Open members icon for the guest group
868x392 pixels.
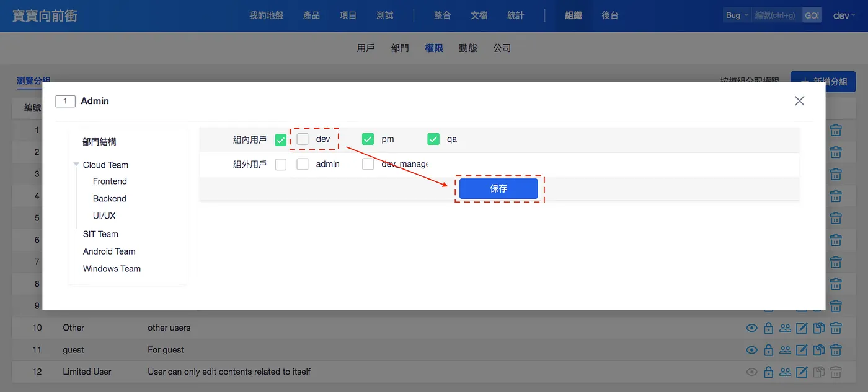pos(785,350)
